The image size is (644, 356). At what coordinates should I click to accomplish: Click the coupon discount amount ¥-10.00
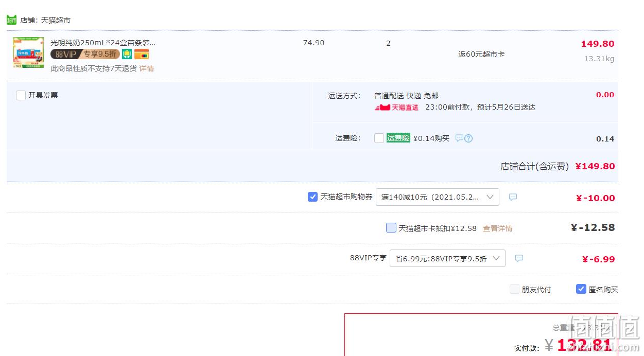click(596, 198)
